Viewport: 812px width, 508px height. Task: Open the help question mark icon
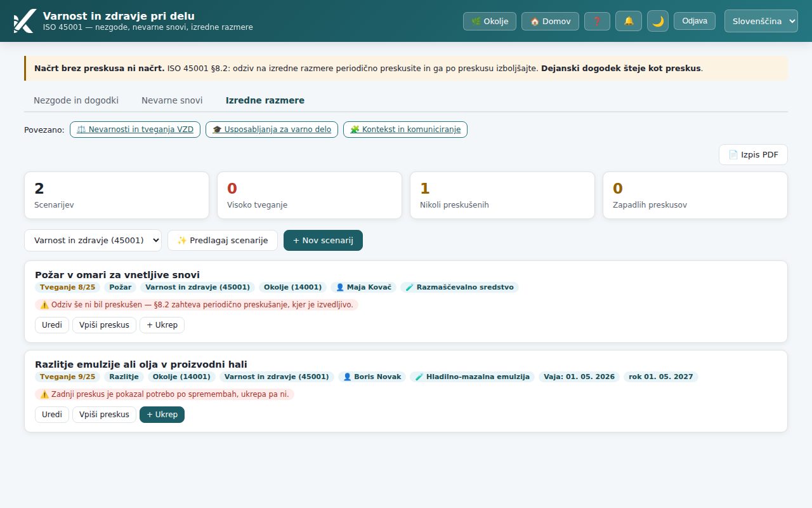597,21
